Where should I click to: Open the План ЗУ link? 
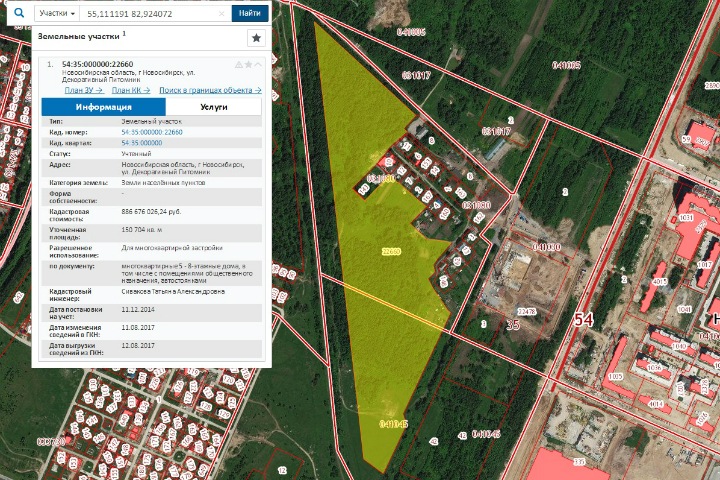(x=84, y=90)
